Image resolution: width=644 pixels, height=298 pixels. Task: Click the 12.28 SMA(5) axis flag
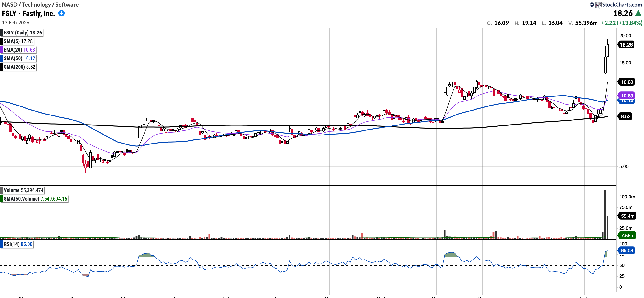[626, 82]
